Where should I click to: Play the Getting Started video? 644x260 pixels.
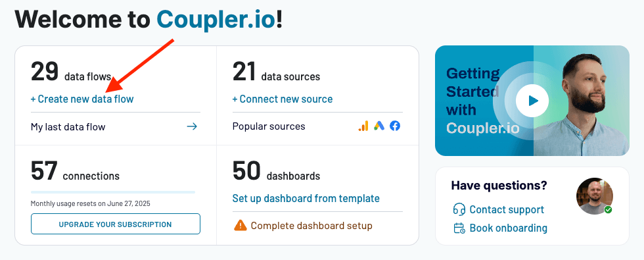pos(532,101)
